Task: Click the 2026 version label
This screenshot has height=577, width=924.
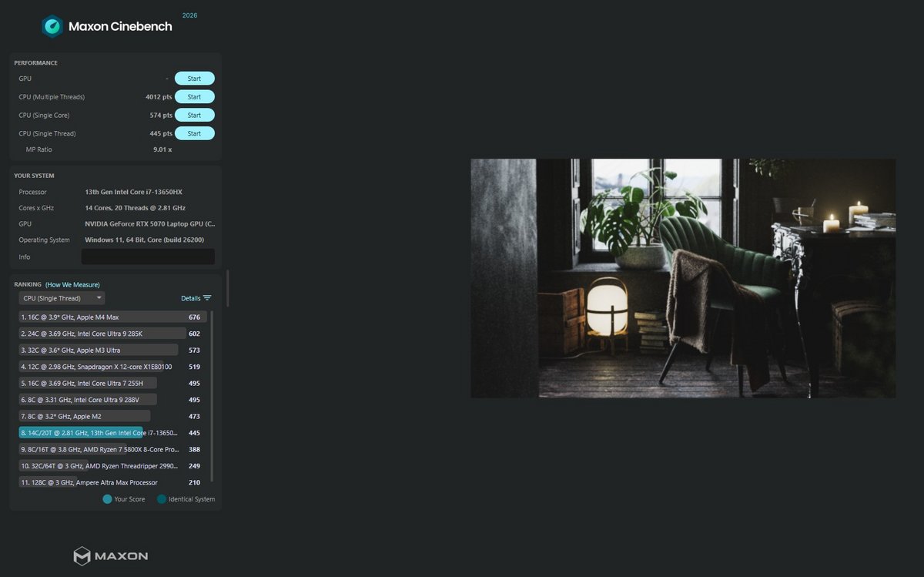Action: [x=189, y=15]
